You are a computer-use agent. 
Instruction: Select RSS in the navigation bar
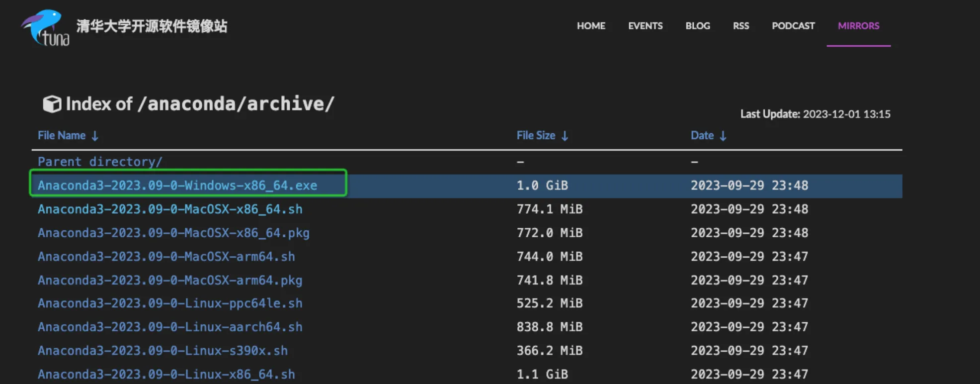pyautogui.click(x=740, y=26)
